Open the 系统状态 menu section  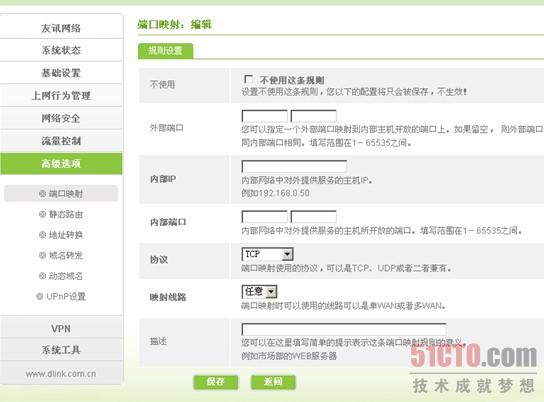tap(61, 50)
